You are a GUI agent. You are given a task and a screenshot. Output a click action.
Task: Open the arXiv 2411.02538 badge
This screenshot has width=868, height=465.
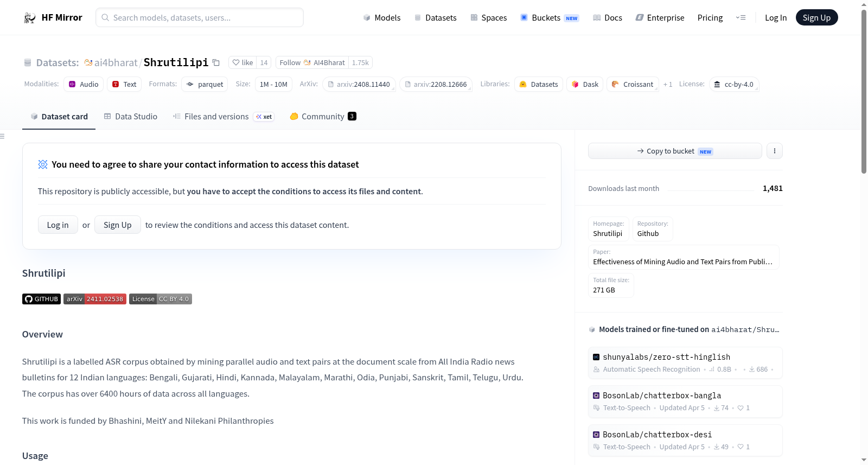95,299
